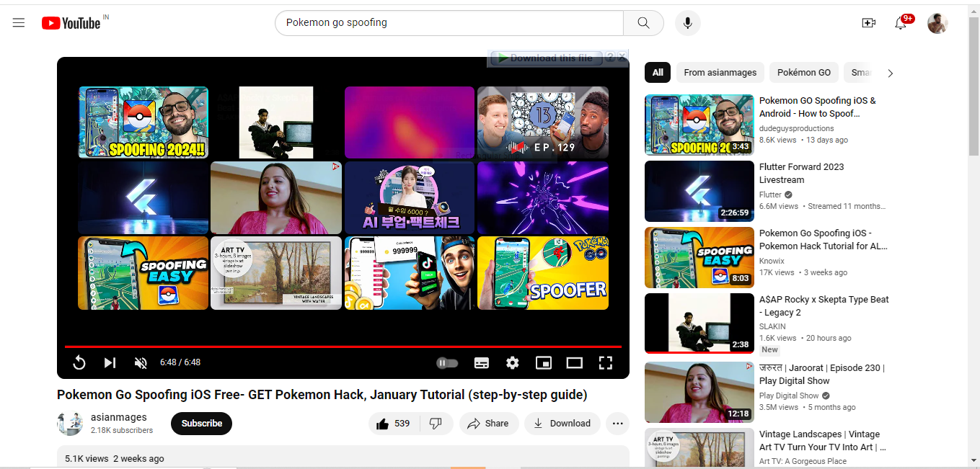This screenshot has height=469, width=980.
Task: Select Pokémon GO filter chip
Action: coord(804,72)
